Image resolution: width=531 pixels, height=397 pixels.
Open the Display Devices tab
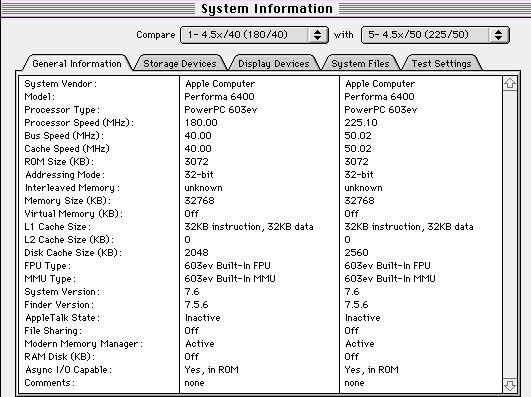click(274, 64)
